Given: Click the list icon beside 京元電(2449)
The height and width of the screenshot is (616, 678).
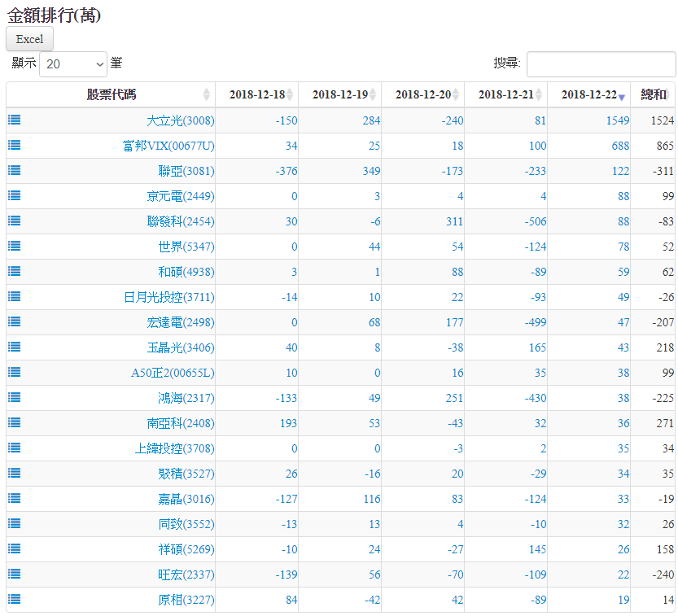Looking at the screenshot, I should [x=15, y=196].
